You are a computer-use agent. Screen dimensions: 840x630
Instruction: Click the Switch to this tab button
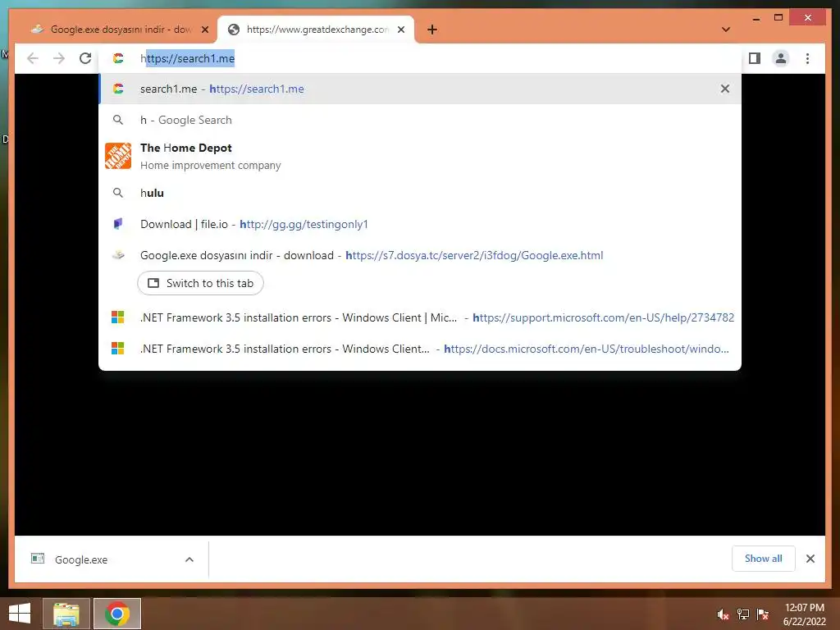[200, 283]
